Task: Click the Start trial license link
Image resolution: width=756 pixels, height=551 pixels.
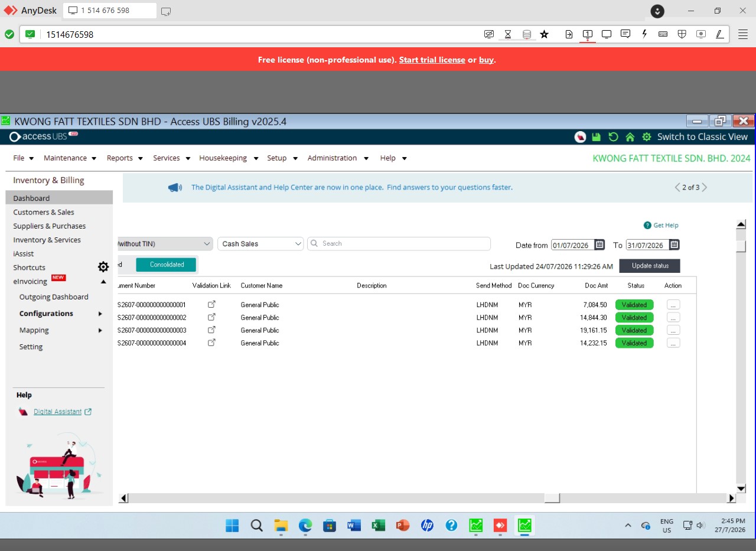Action: [x=432, y=60]
